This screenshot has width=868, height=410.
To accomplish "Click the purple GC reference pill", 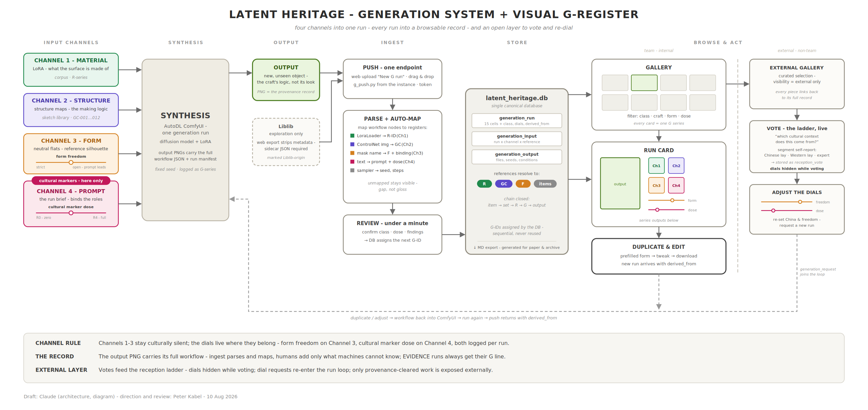I will 504,184.
